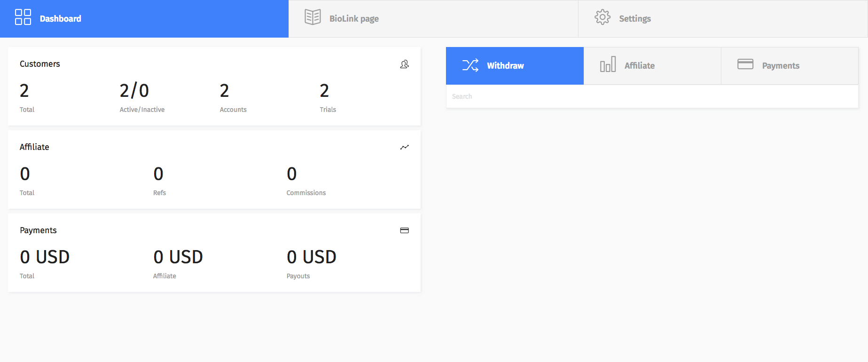The width and height of the screenshot is (868, 362).
Task: Click the Refs value 0
Action: pyautogui.click(x=158, y=174)
